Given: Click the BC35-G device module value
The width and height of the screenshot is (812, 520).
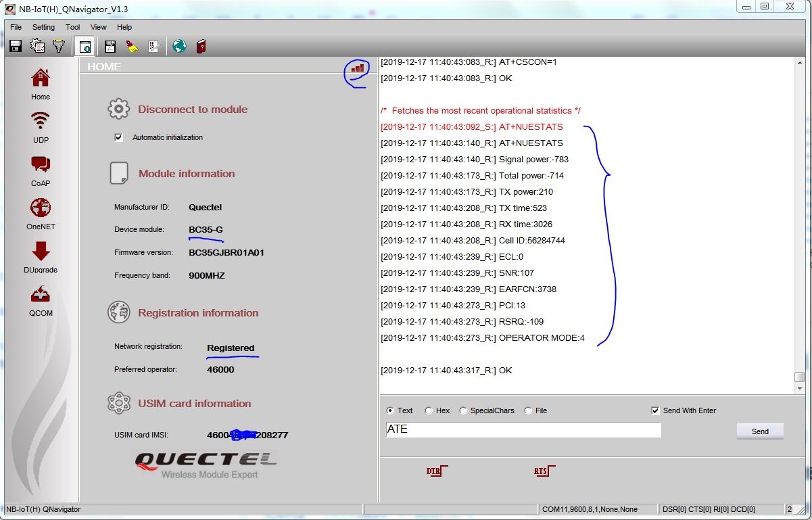Looking at the screenshot, I should click(x=206, y=229).
